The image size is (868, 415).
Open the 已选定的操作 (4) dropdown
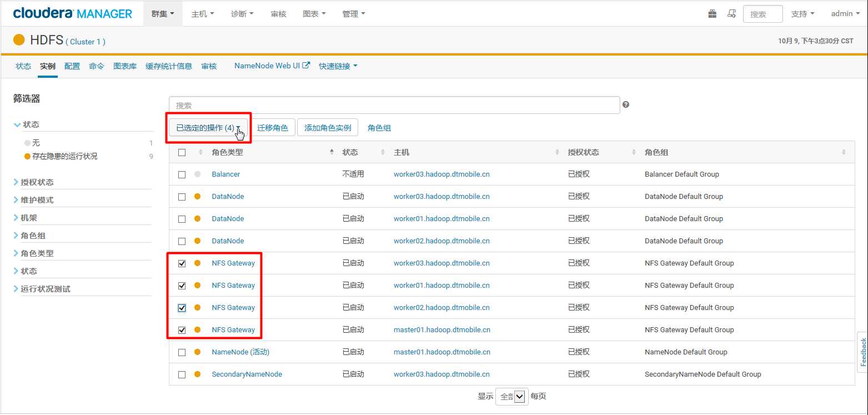[208, 128]
